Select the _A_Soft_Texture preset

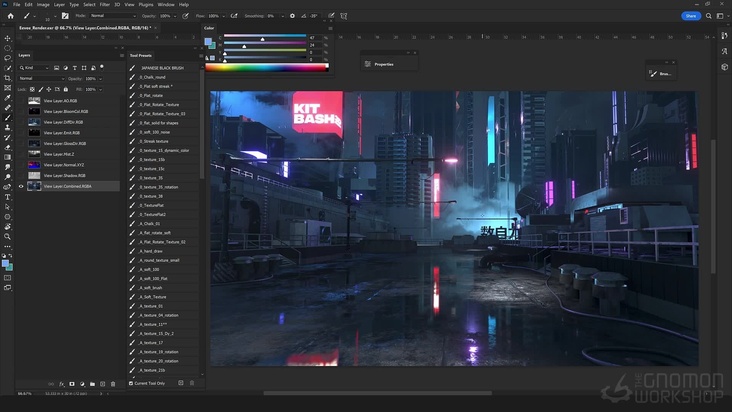163,297
